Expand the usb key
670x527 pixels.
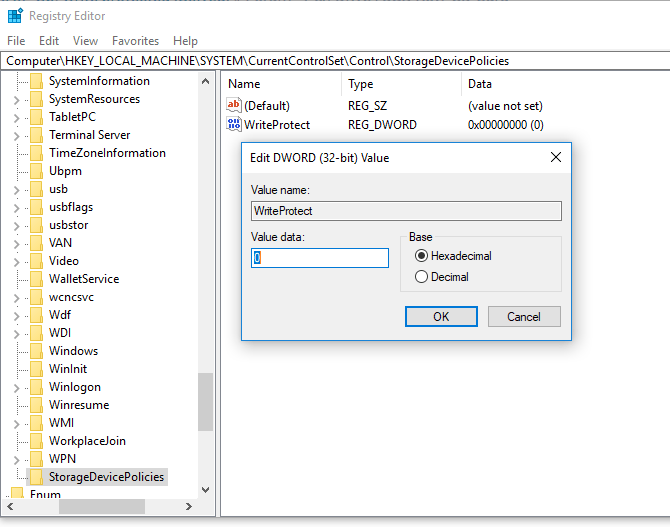16,190
